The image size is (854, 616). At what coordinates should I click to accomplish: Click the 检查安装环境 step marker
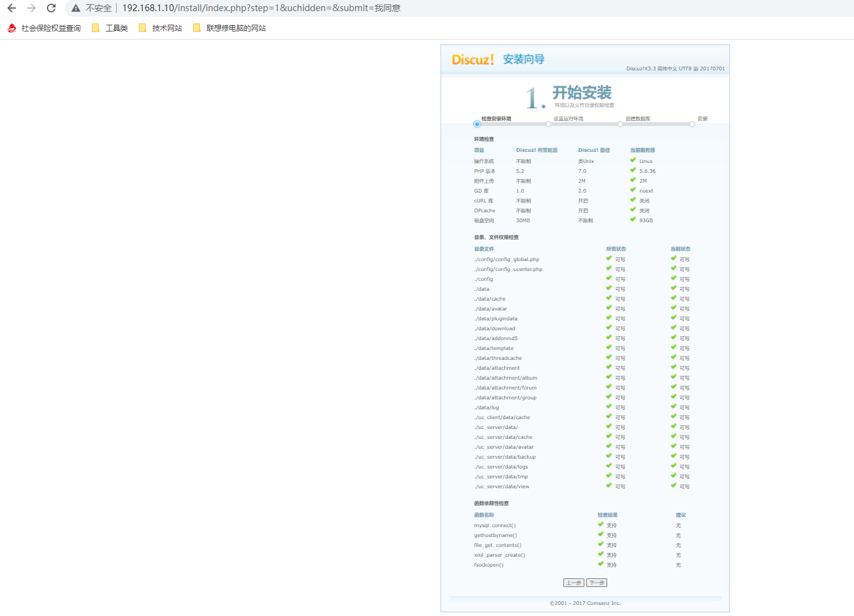tap(477, 124)
